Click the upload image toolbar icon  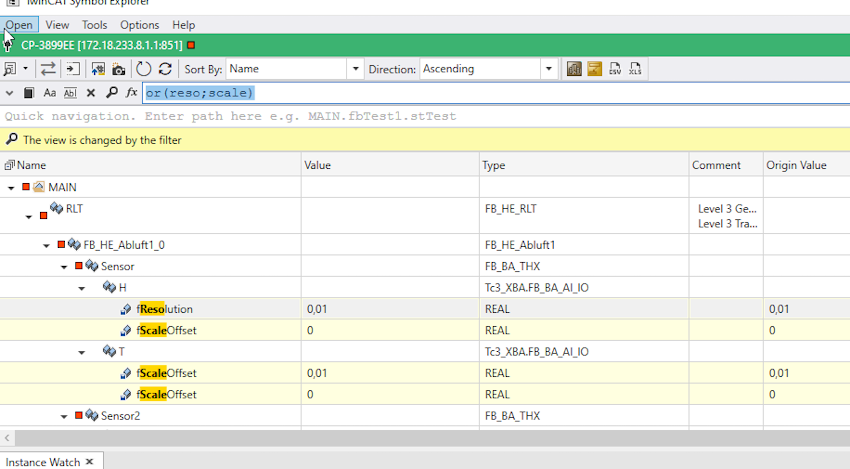coord(98,69)
